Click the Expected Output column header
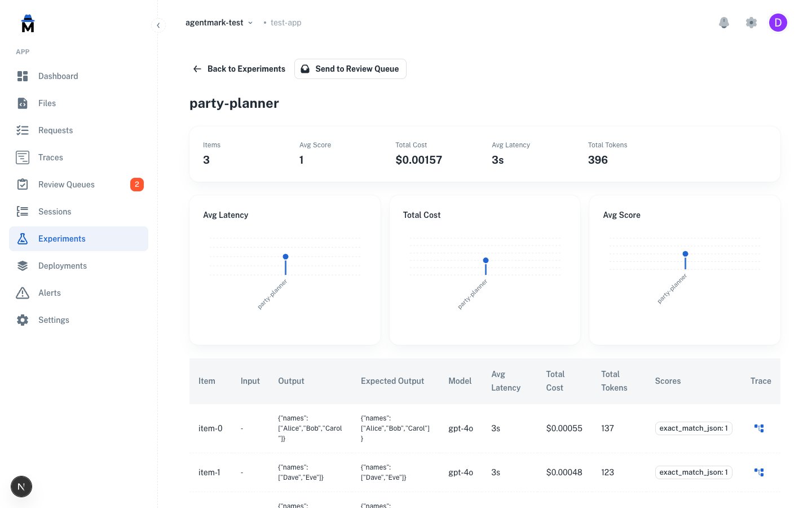812x508 pixels. tap(392, 381)
